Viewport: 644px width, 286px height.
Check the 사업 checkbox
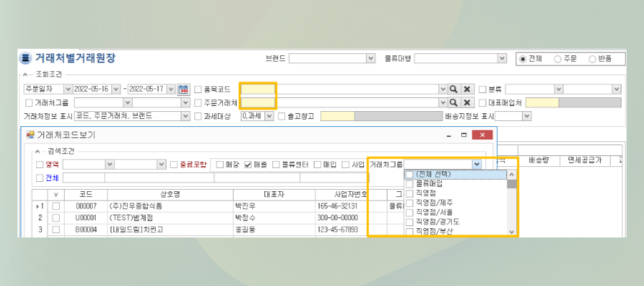point(346,164)
